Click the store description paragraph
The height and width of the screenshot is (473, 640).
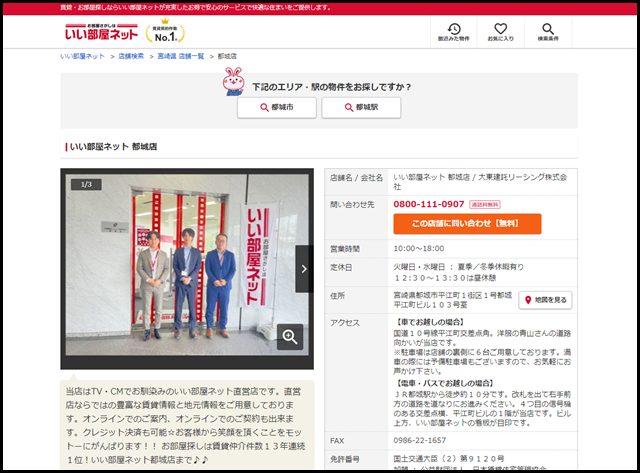pos(187,425)
